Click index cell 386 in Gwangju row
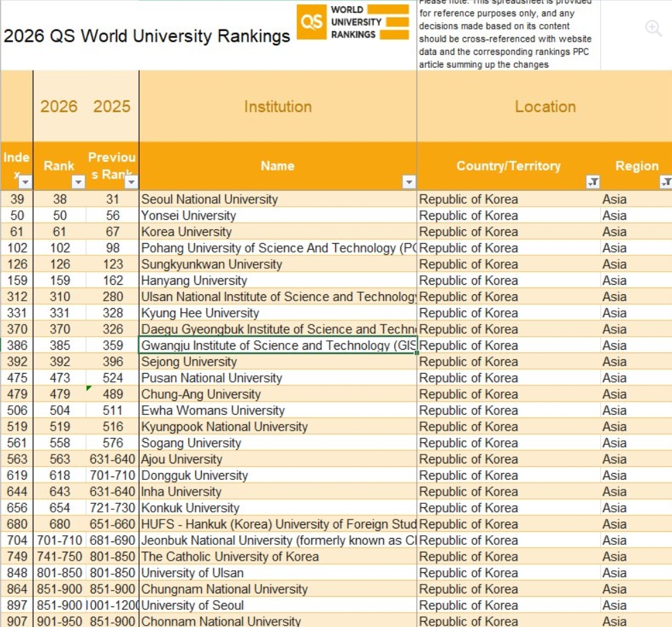Viewport: 672px width, 627px height. [x=17, y=346]
